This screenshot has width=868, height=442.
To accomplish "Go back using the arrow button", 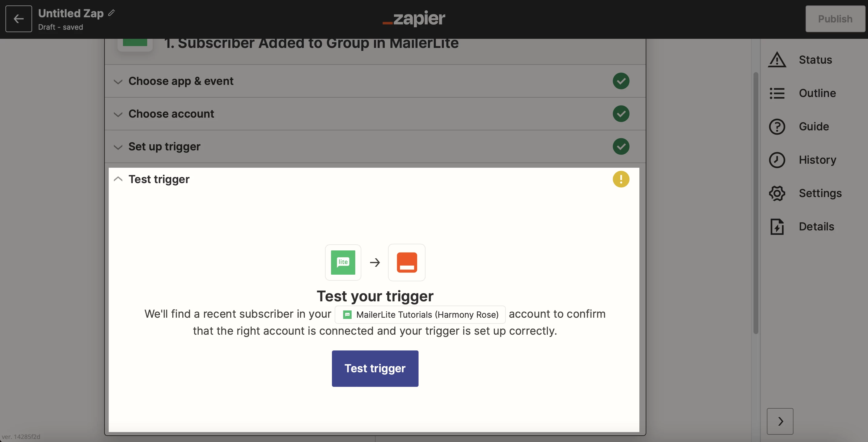I will pos(18,19).
